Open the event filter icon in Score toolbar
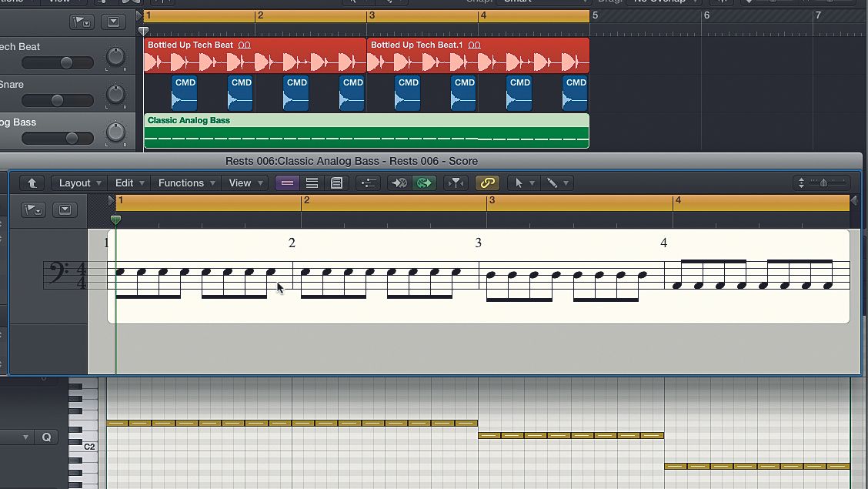868x489 pixels. (x=455, y=183)
